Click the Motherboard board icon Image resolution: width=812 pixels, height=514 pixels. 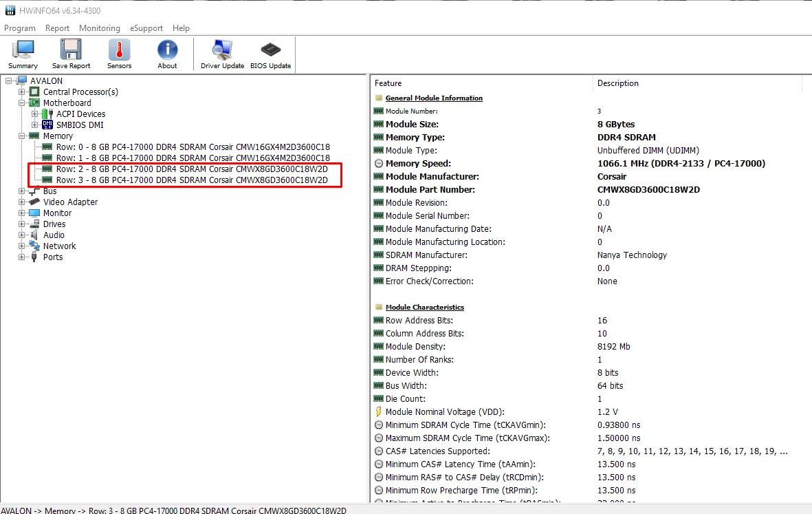34,103
